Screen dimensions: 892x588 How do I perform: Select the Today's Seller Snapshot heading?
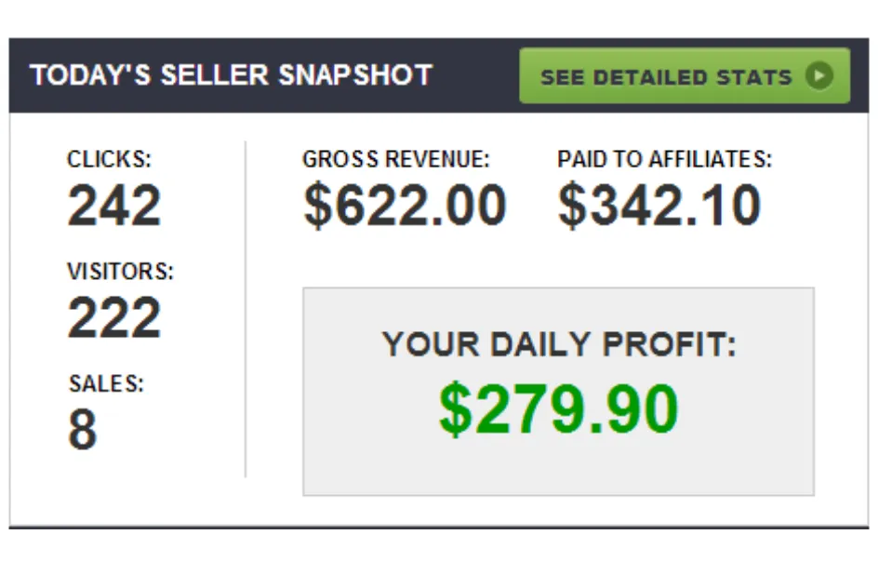(232, 75)
